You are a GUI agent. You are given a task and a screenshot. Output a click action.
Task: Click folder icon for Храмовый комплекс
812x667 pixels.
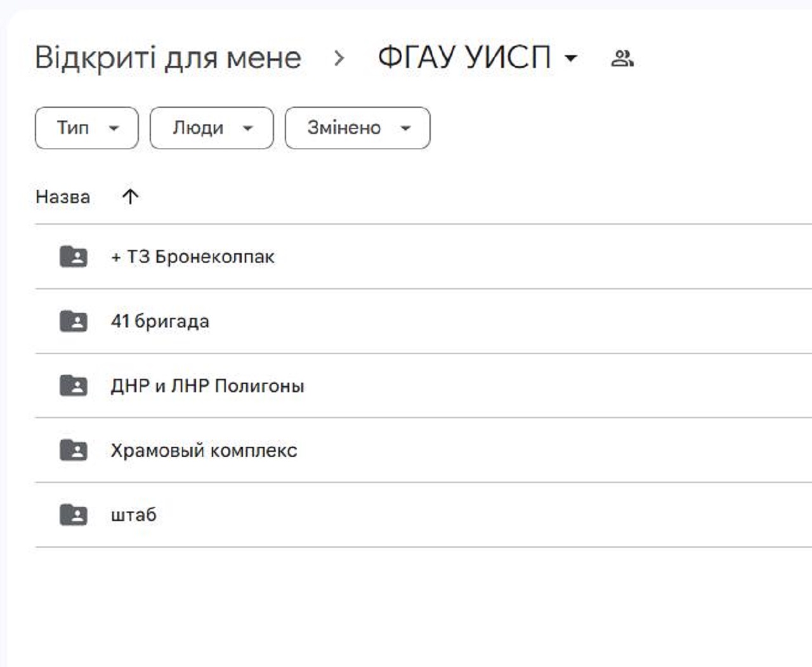point(74,451)
